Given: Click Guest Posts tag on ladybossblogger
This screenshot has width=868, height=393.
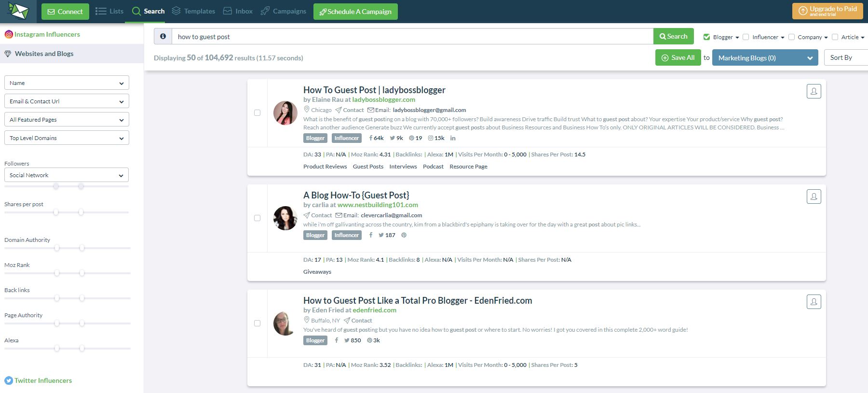Looking at the screenshot, I should point(368,167).
